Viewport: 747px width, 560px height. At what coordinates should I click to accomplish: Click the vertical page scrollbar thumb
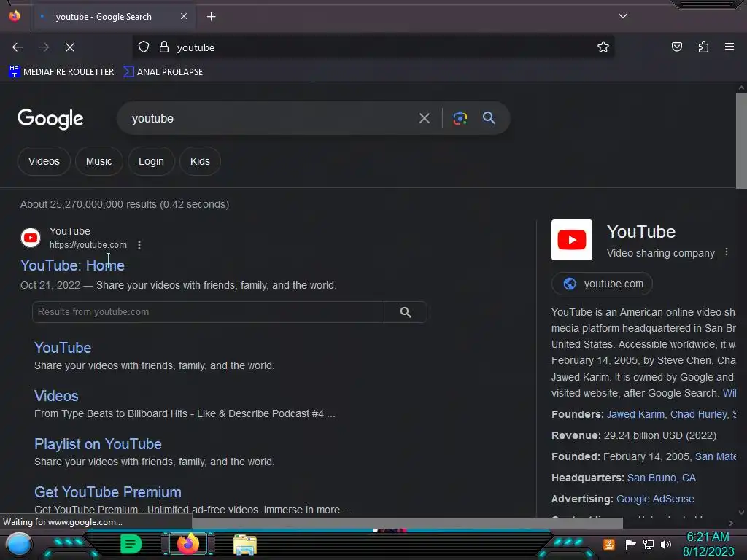click(x=741, y=141)
